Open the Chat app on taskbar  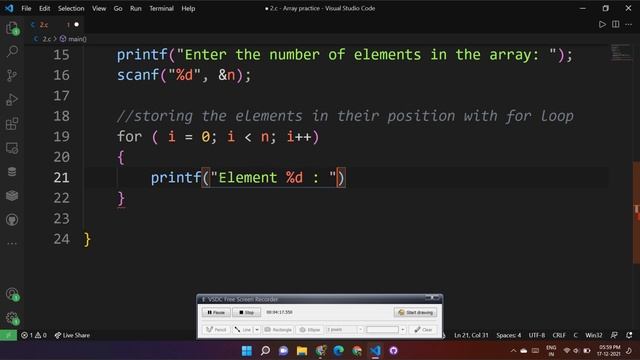[x=284, y=351]
